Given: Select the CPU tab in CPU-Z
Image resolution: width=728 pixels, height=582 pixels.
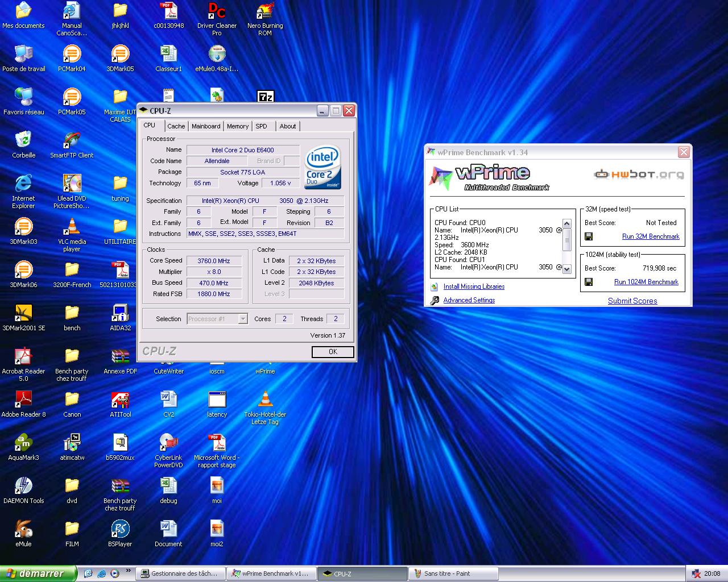Looking at the screenshot, I should pyautogui.click(x=150, y=125).
